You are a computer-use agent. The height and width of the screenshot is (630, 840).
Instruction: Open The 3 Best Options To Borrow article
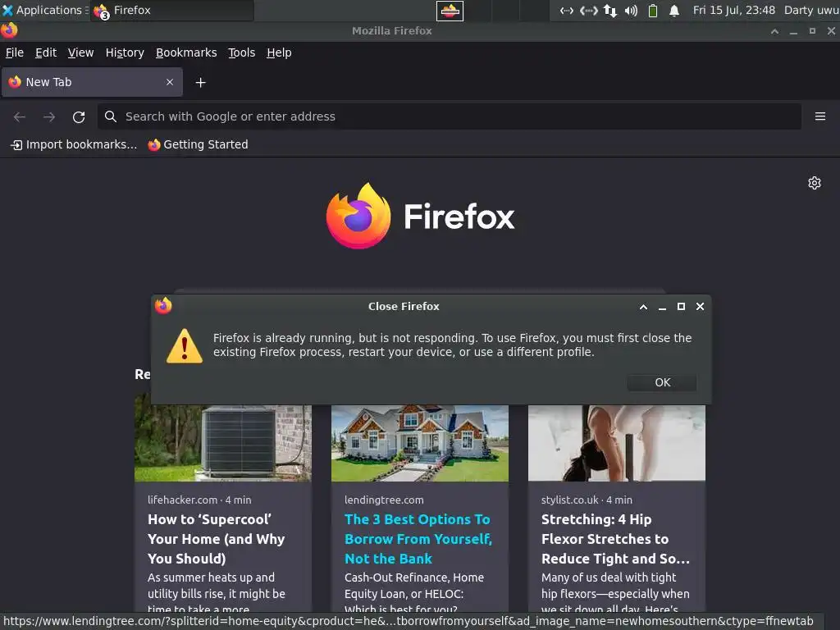pyautogui.click(x=418, y=539)
